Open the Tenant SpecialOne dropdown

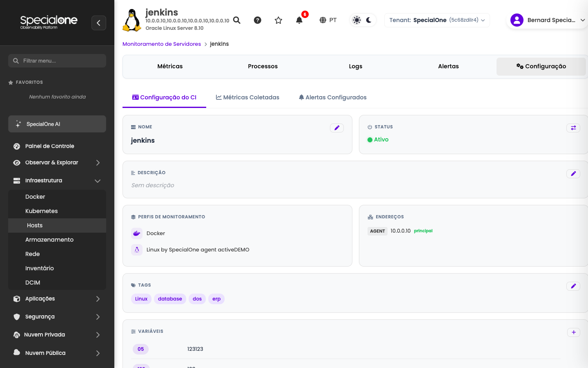[x=437, y=20]
